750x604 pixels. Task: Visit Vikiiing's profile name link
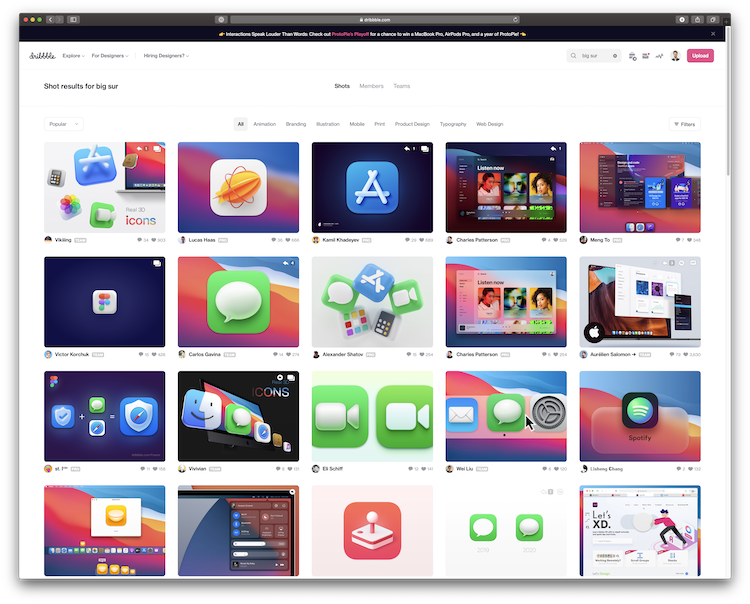[x=63, y=240]
